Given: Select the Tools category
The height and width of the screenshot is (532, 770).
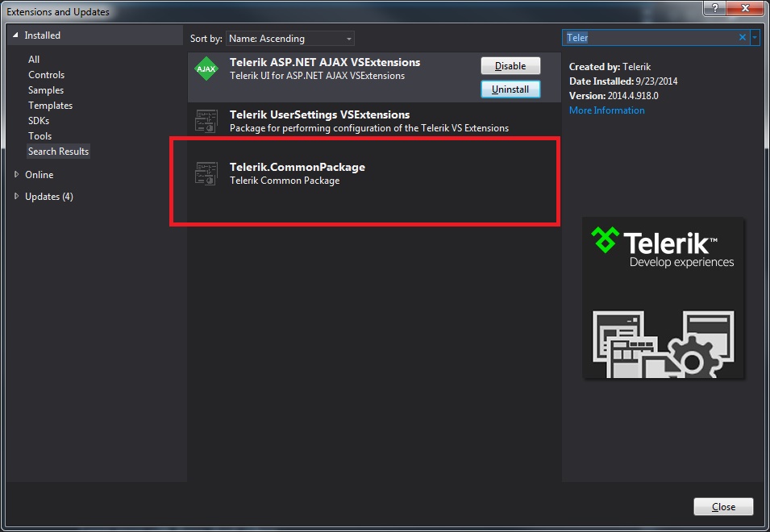Looking at the screenshot, I should [40, 136].
